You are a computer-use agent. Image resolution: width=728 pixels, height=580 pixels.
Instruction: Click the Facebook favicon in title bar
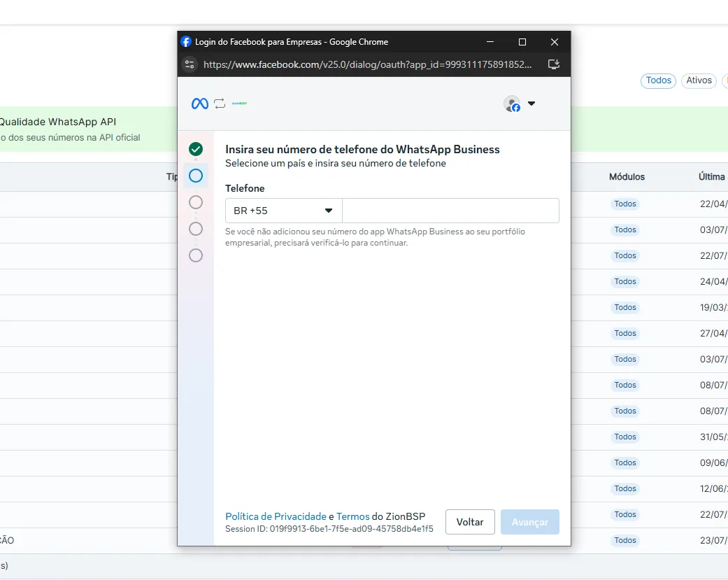point(186,42)
